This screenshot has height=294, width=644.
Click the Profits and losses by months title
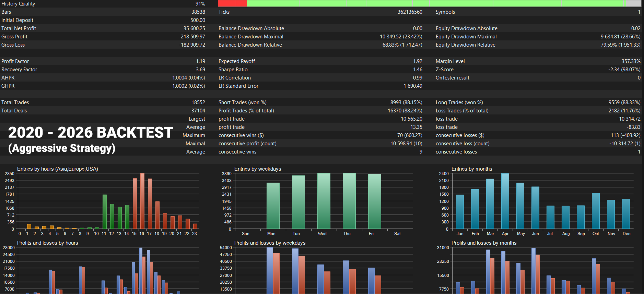[484, 243]
